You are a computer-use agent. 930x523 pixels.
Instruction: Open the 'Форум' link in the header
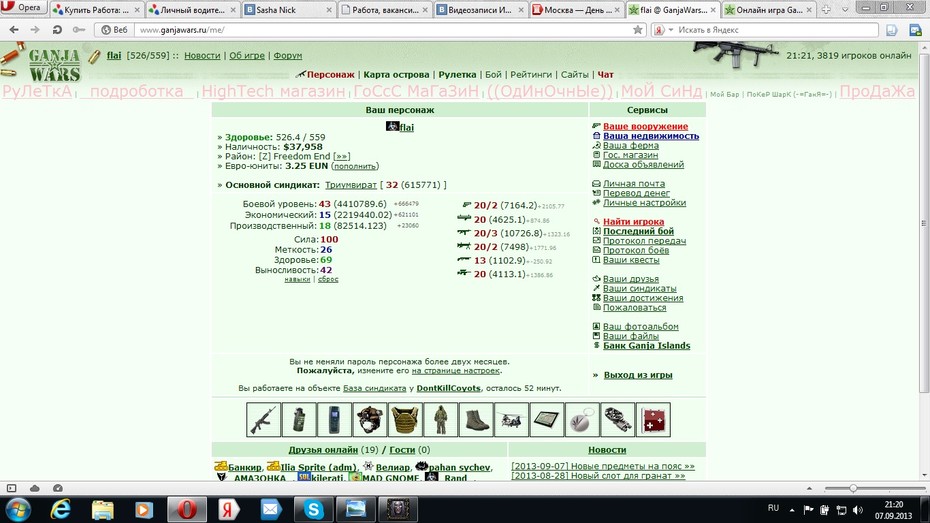click(x=288, y=56)
